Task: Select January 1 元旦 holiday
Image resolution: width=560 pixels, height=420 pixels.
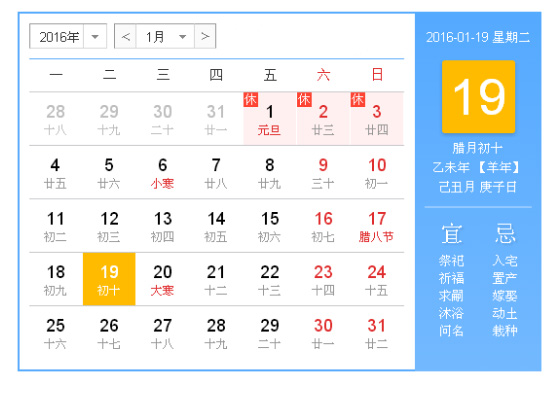Action: click(x=270, y=119)
